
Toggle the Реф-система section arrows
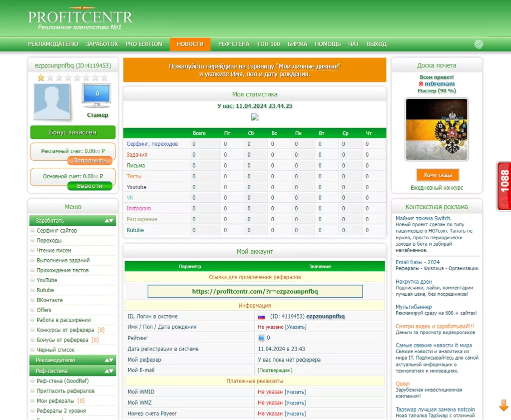coord(109,371)
